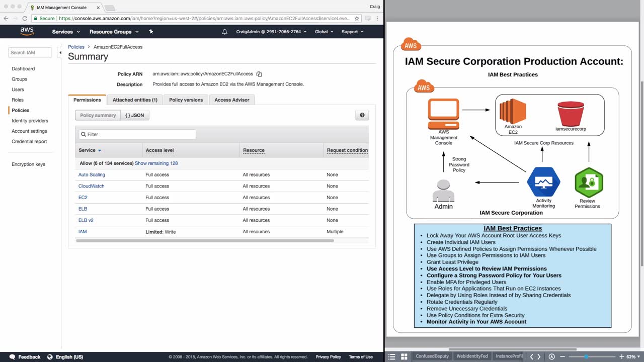Open the notifications bell in the AWS header
Screen dimensions: 644x362
pyautogui.click(x=224, y=32)
